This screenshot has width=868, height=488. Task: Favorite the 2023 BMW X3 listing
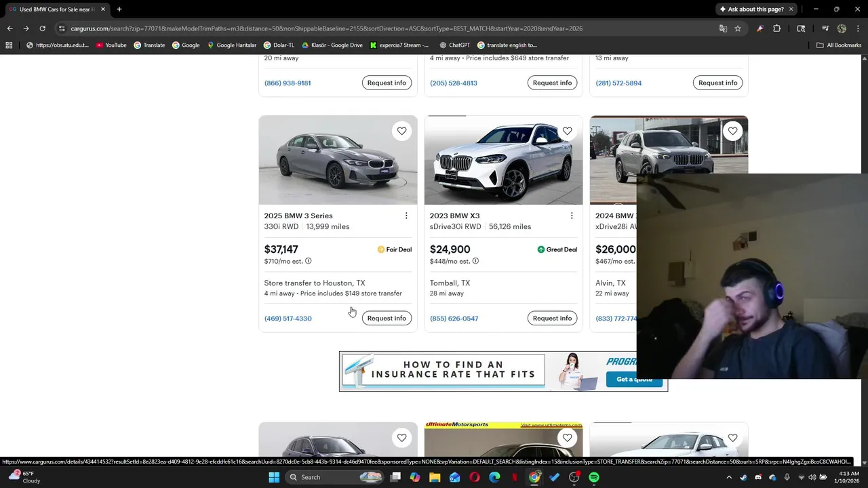[x=568, y=131]
